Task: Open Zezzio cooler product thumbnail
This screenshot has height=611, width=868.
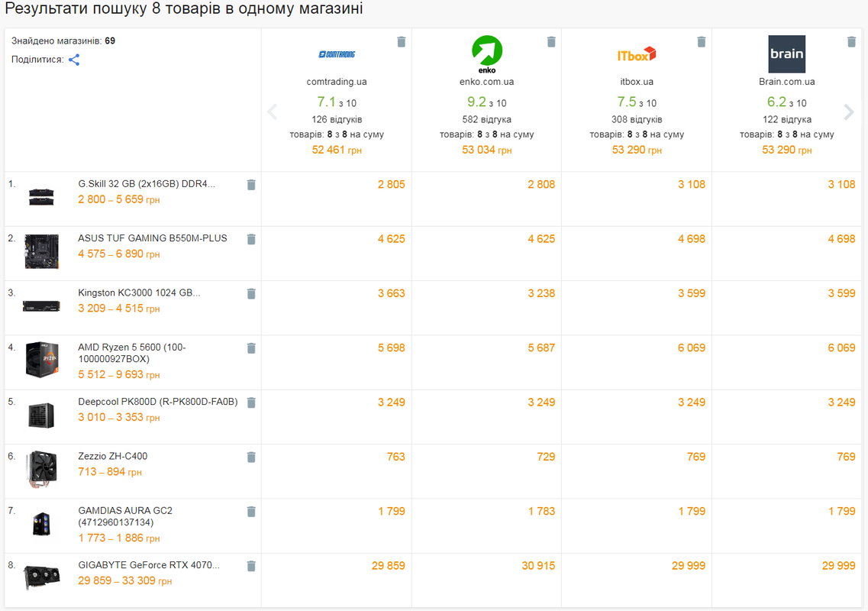Action: point(41,469)
